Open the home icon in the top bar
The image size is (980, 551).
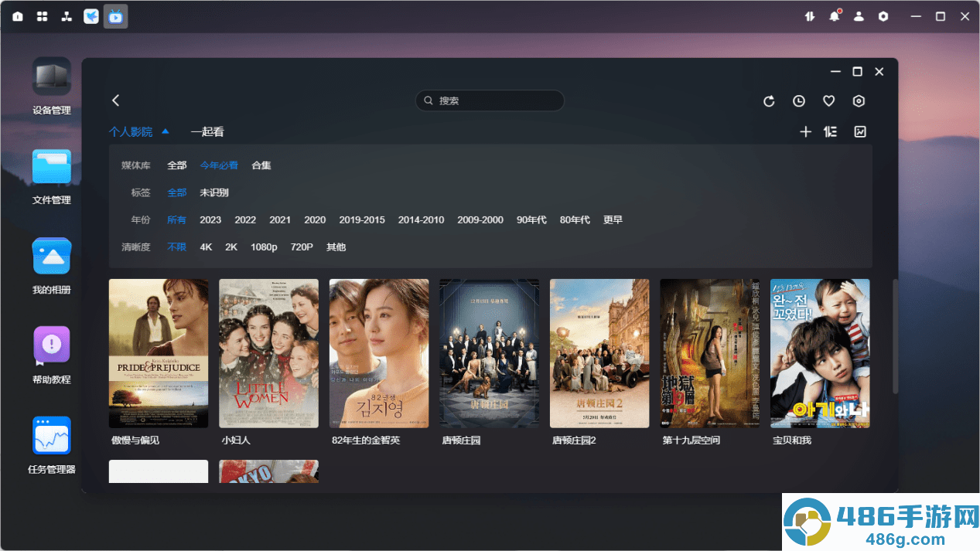click(18, 16)
